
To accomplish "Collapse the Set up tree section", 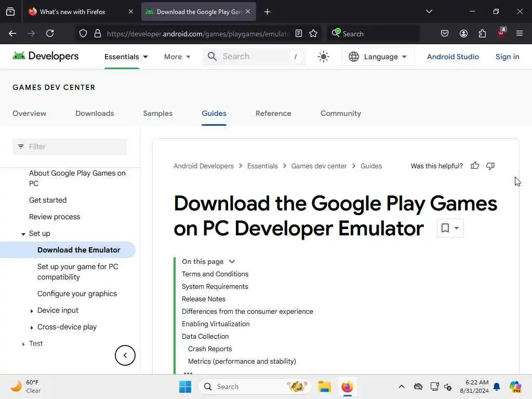I will 23,234.
